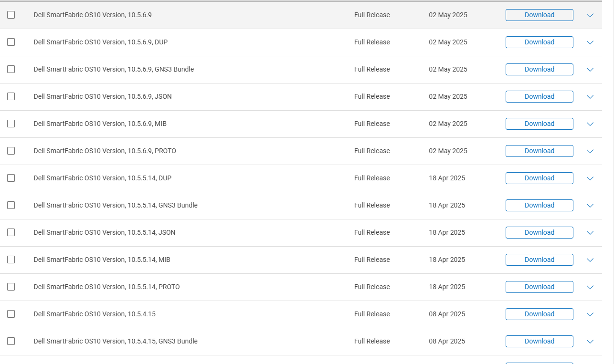This screenshot has height=364, width=614.
Task: Open details chevron for 10.5.6.9, GNS3 Bundle
Action: click(590, 70)
